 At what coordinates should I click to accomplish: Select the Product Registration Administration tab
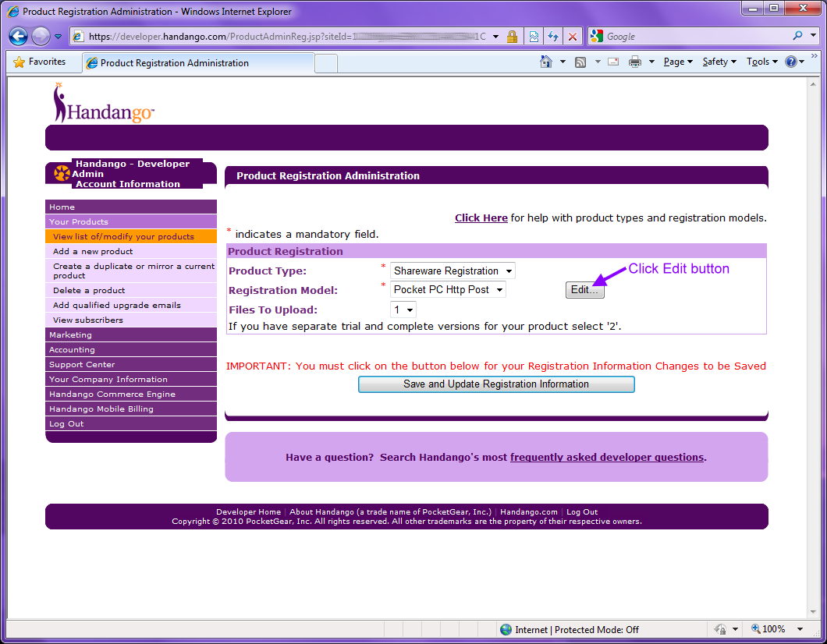click(x=198, y=62)
